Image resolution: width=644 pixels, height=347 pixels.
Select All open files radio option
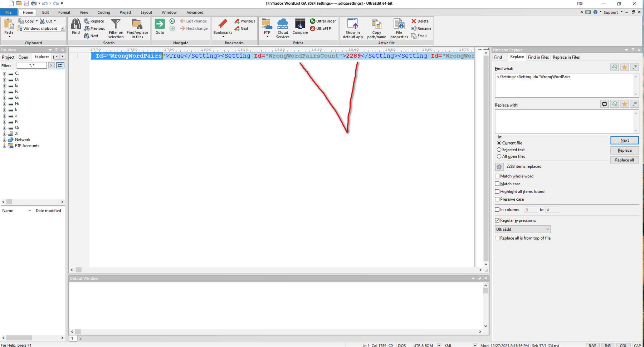(499, 157)
